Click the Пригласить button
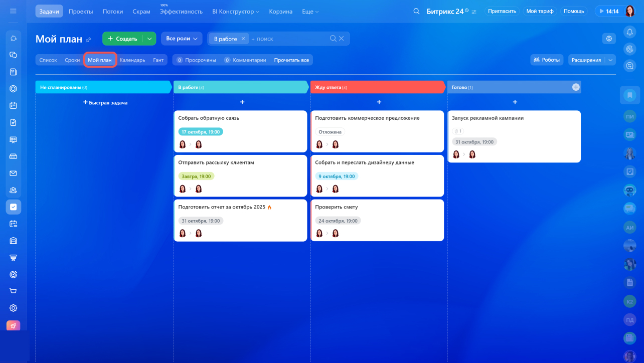This screenshot has height=363, width=644. coord(502,11)
